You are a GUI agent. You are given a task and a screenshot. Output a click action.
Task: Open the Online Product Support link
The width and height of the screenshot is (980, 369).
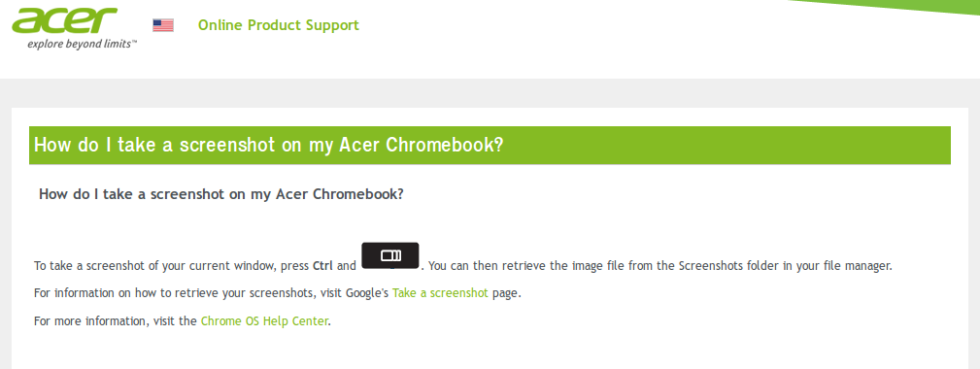point(278,25)
